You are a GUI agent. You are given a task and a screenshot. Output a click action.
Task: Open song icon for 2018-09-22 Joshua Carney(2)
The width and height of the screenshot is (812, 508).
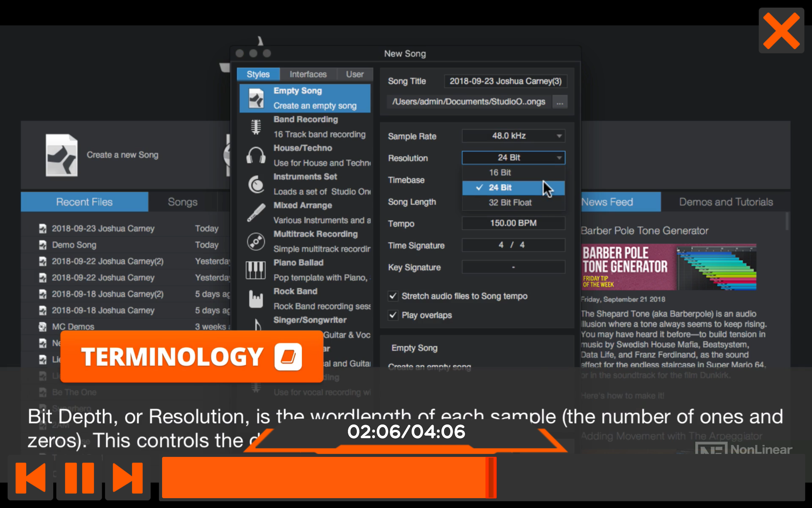(x=43, y=261)
